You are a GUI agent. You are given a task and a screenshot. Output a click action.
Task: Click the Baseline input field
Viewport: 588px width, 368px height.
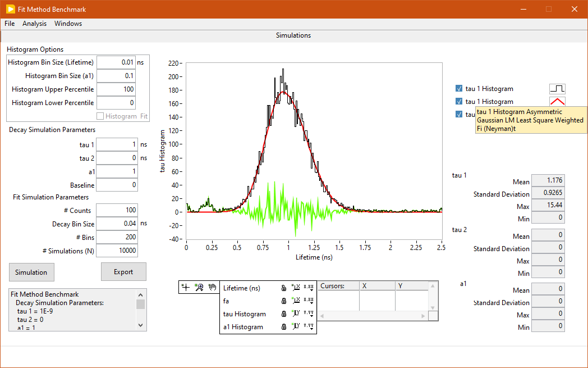point(117,185)
